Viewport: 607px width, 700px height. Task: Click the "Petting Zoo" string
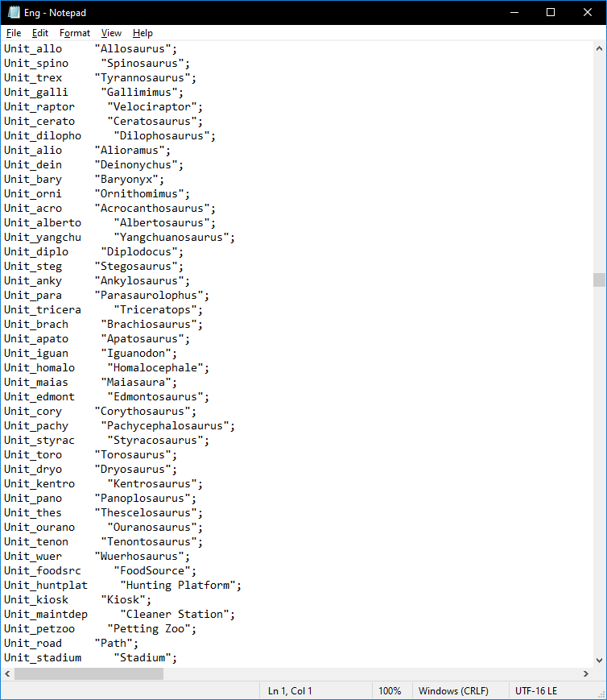coord(151,629)
